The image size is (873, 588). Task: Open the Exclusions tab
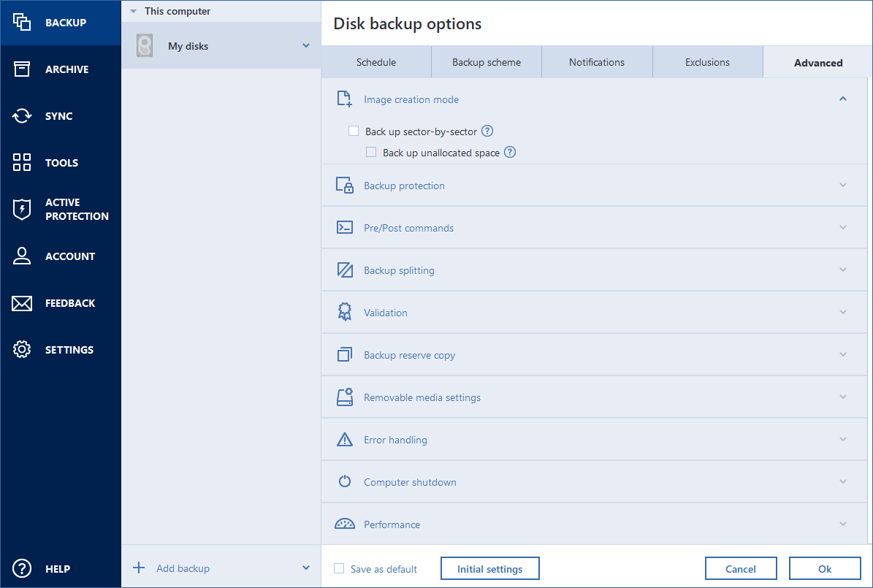tap(707, 63)
